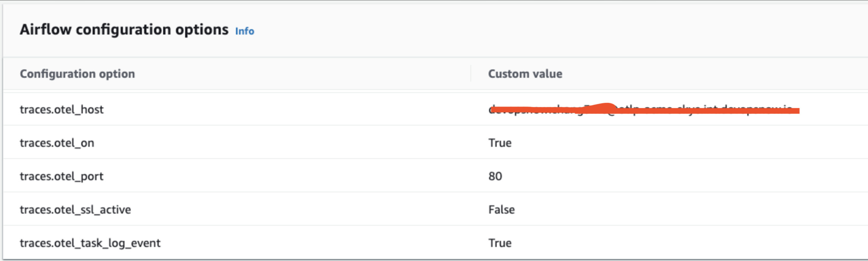Select the traces.otel_port option name

61,176
